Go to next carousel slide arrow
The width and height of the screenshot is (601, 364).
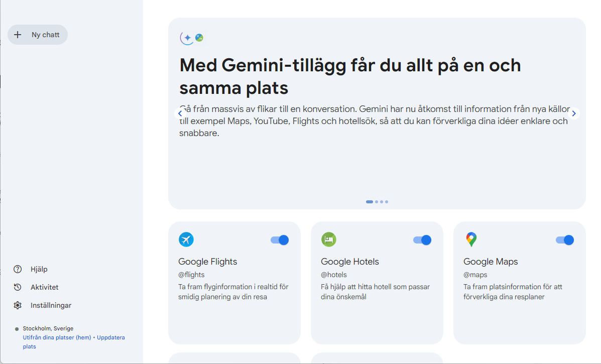(574, 113)
